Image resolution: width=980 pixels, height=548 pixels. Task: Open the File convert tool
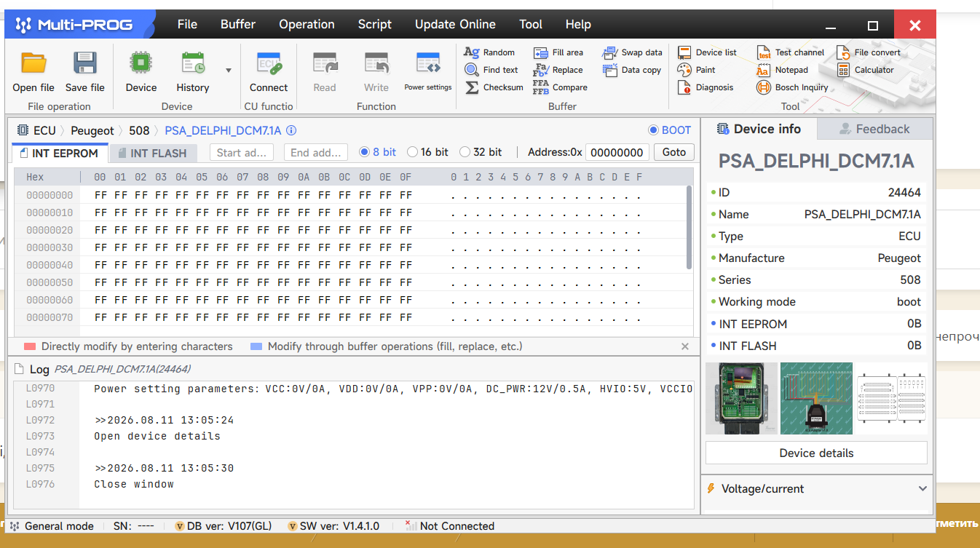869,52
